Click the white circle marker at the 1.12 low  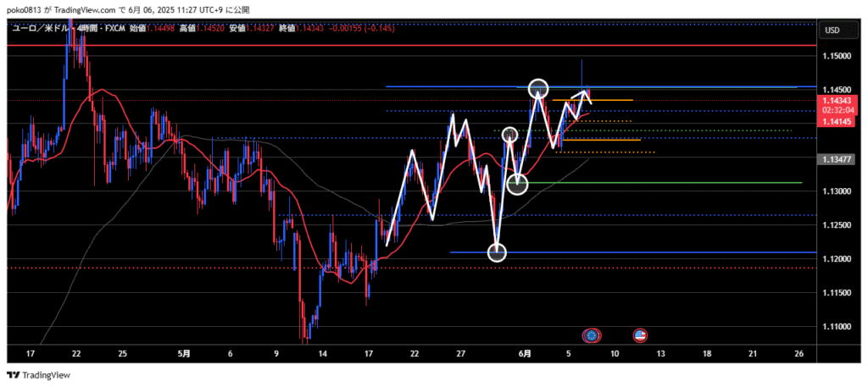[497, 252]
